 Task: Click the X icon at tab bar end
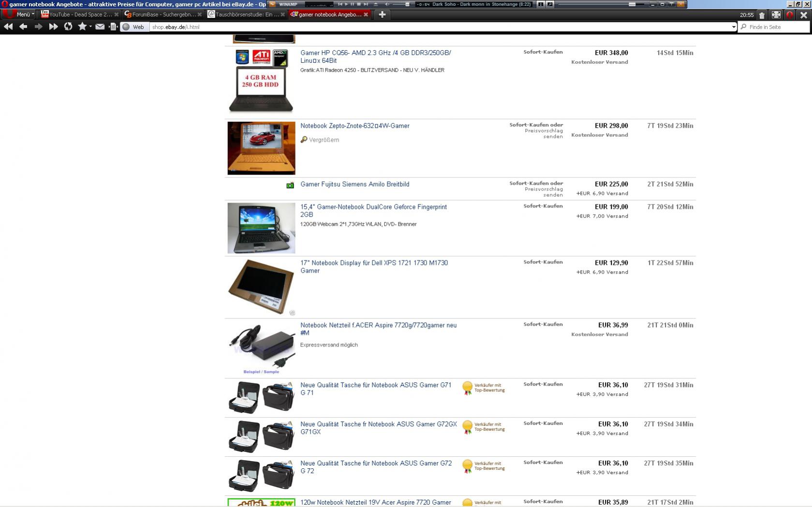(804, 15)
